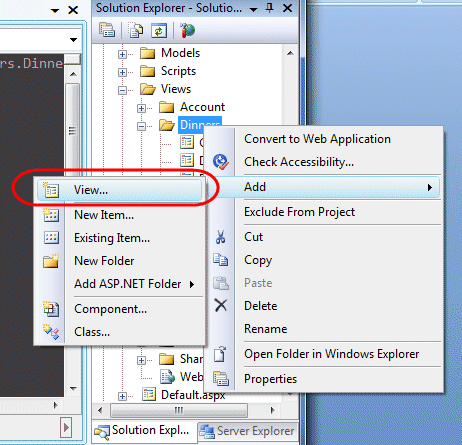
Task: Collapse the Views folder node
Action: click(122, 90)
